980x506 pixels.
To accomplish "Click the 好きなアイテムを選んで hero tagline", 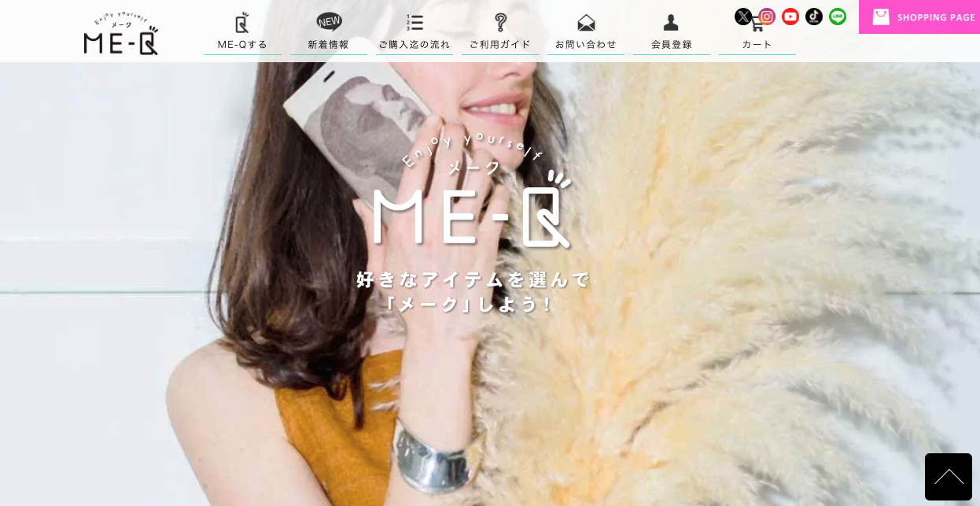I will (473, 280).
